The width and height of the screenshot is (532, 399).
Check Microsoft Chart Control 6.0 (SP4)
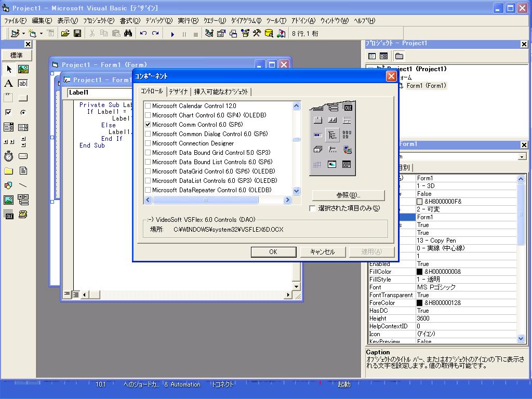point(148,115)
